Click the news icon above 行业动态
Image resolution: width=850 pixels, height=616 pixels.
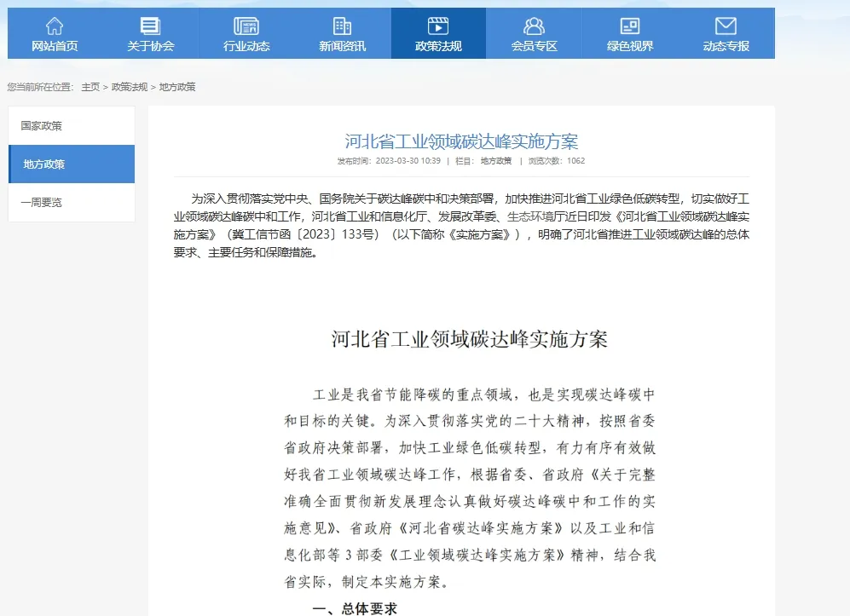pyautogui.click(x=246, y=26)
